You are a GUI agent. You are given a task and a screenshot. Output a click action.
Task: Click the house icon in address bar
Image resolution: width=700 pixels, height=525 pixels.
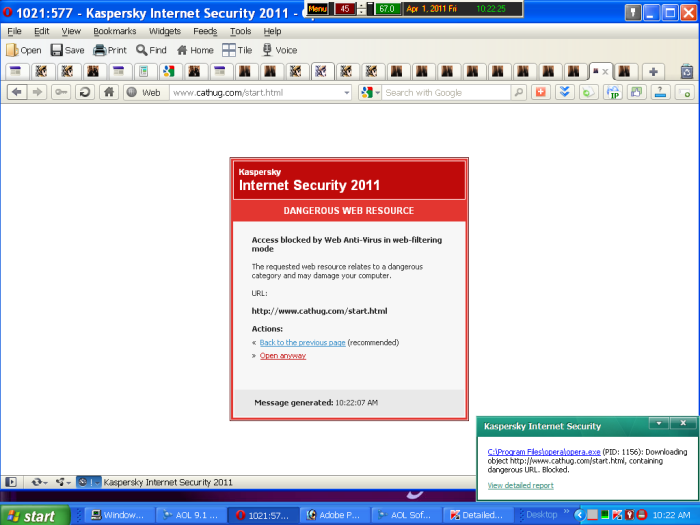click(x=108, y=92)
